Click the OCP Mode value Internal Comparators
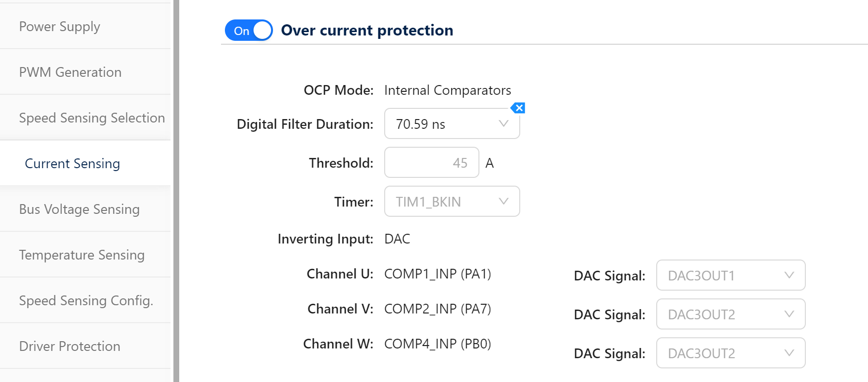This screenshot has width=868, height=382. pos(447,90)
